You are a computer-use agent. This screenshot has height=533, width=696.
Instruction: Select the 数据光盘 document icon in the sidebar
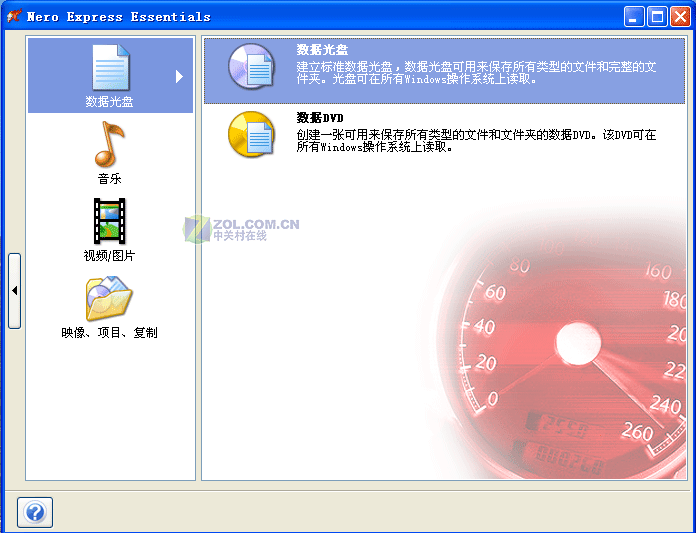111,67
